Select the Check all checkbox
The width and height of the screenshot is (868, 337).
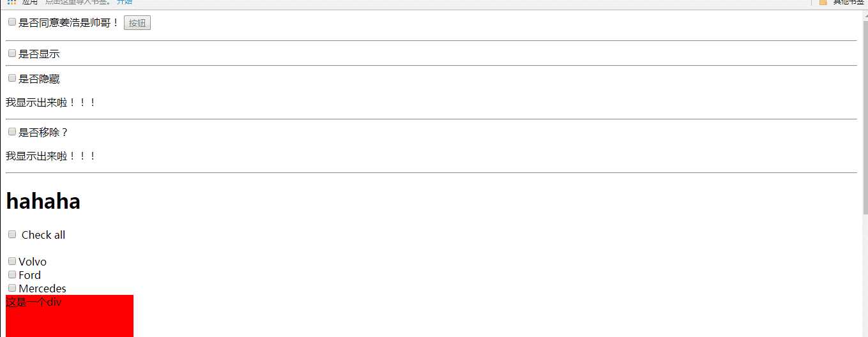pyautogui.click(x=12, y=235)
